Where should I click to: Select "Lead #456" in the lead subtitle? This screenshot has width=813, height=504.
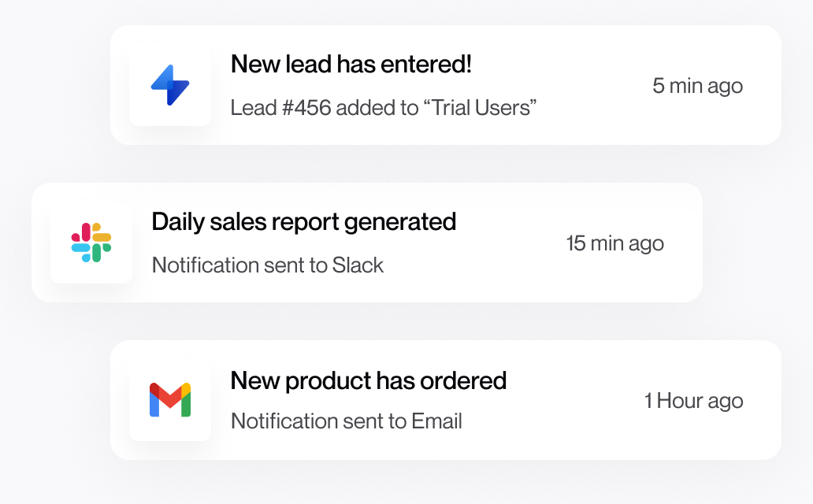coord(280,107)
